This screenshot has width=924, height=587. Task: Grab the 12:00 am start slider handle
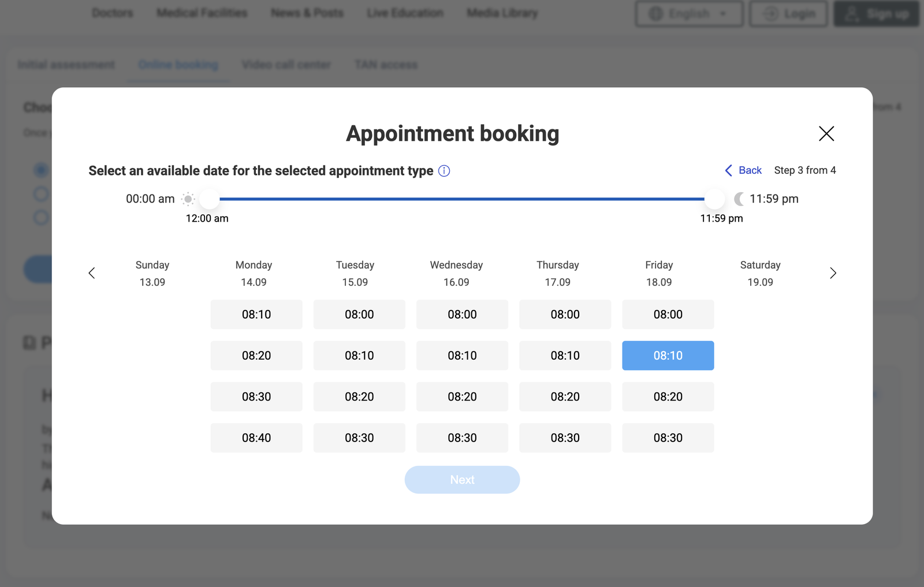tap(210, 199)
